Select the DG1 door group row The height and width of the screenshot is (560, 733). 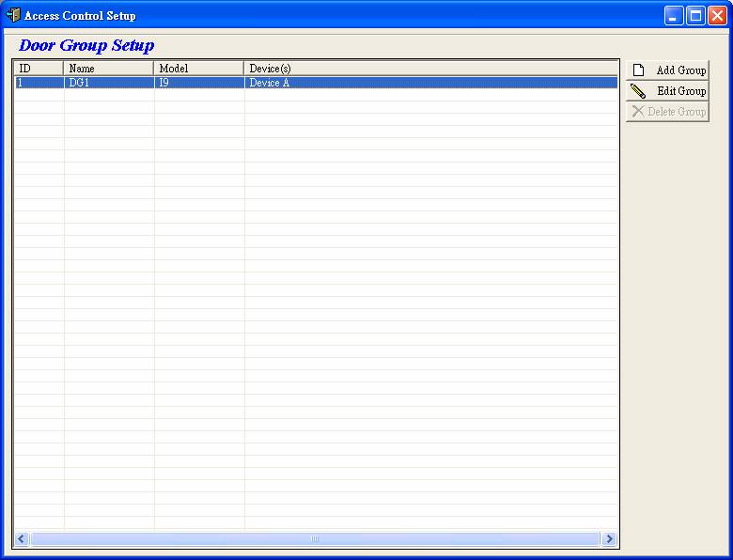point(316,83)
